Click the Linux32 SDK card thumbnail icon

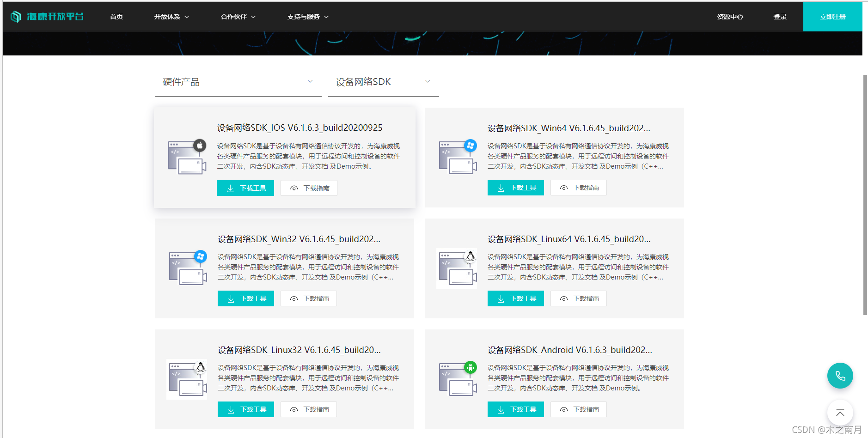[x=187, y=379]
